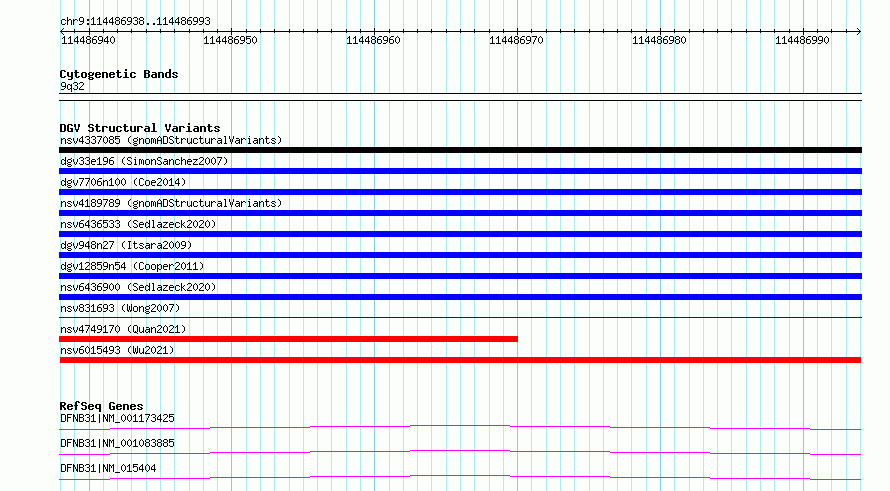Click the dgv12859n54 Cooper2011 label

[x=132, y=266]
